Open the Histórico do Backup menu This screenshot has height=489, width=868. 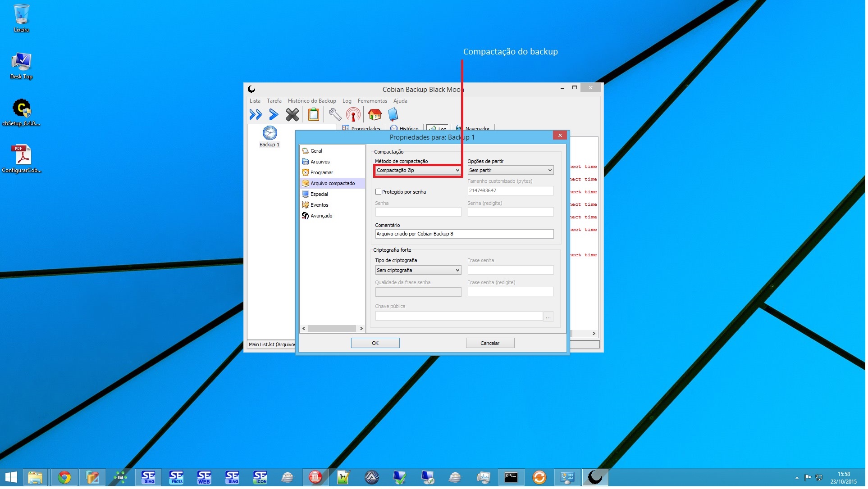click(x=313, y=101)
